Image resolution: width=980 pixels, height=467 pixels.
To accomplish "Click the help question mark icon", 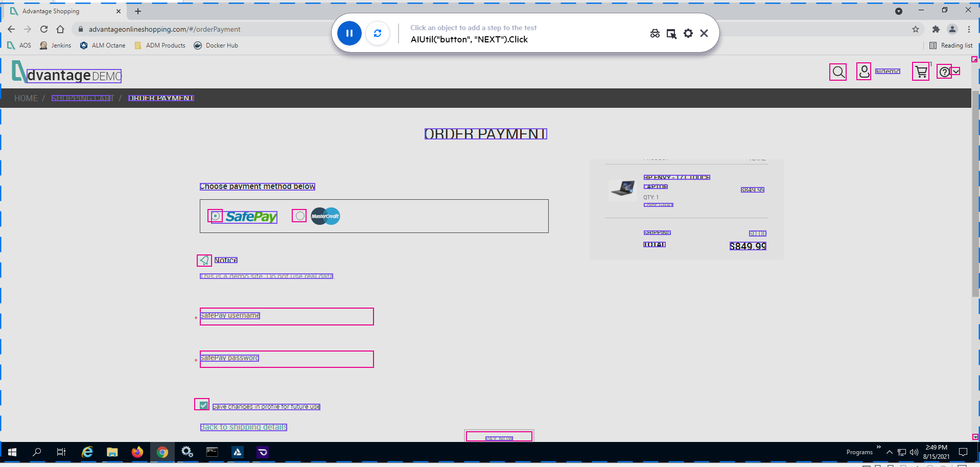I will (x=944, y=72).
